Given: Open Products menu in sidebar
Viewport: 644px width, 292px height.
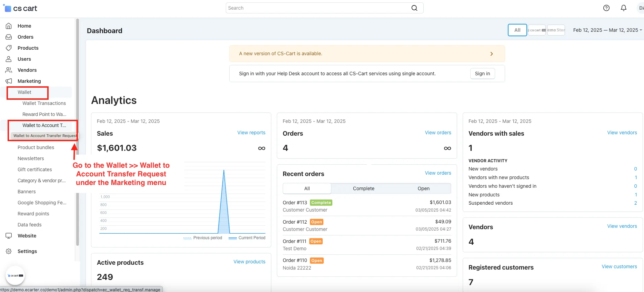Looking at the screenshot, I should tap(28, 48).
